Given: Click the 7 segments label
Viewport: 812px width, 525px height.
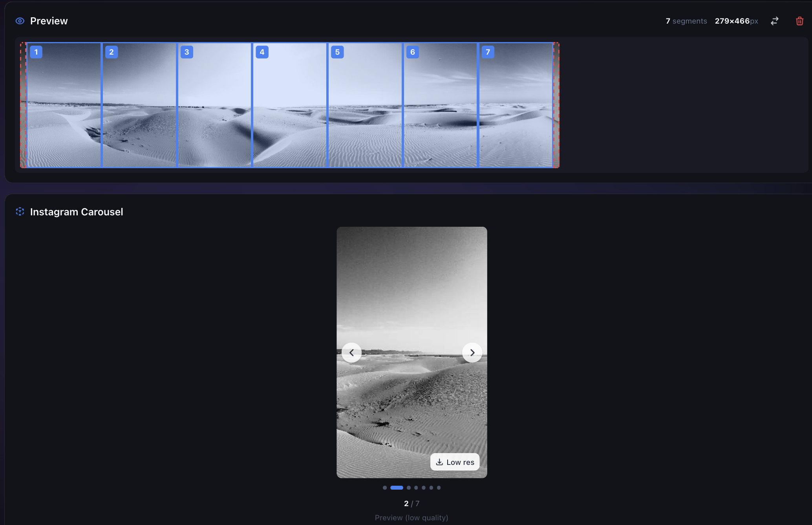Looking at the screenshot, I should (686, 21).
